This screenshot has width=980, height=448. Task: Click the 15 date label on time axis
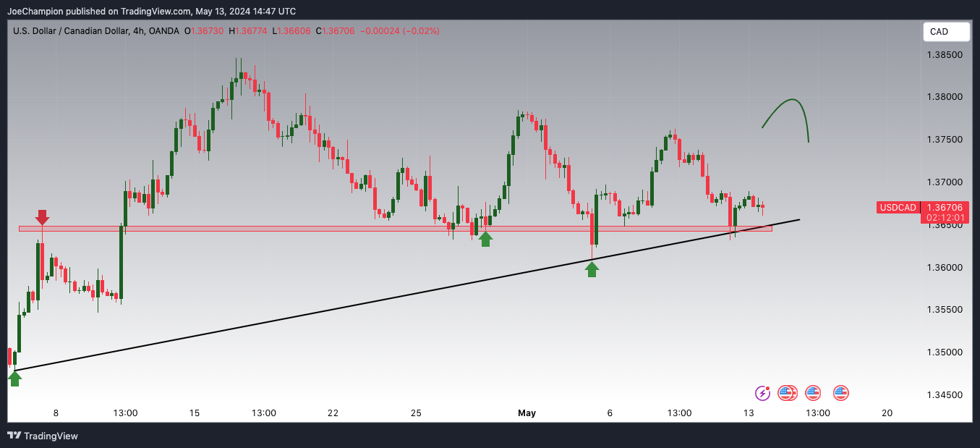[195, 413]
